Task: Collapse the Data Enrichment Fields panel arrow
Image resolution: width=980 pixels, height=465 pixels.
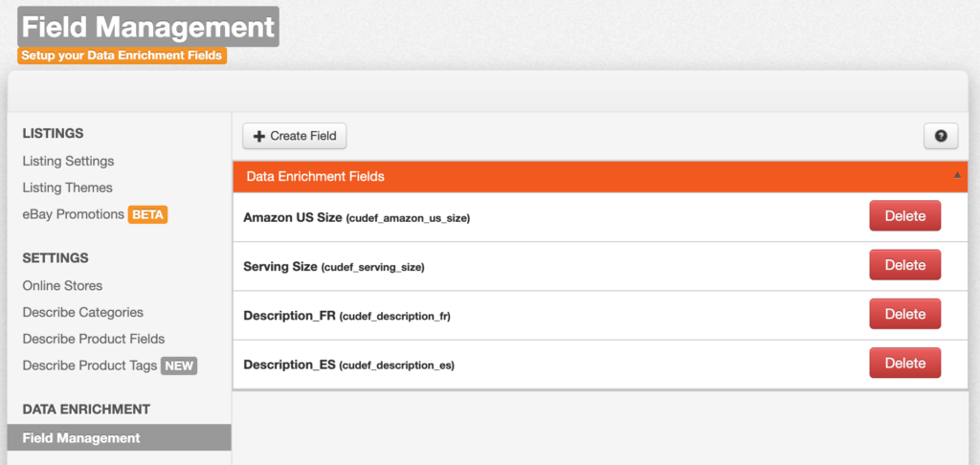Action: (957, 176)
